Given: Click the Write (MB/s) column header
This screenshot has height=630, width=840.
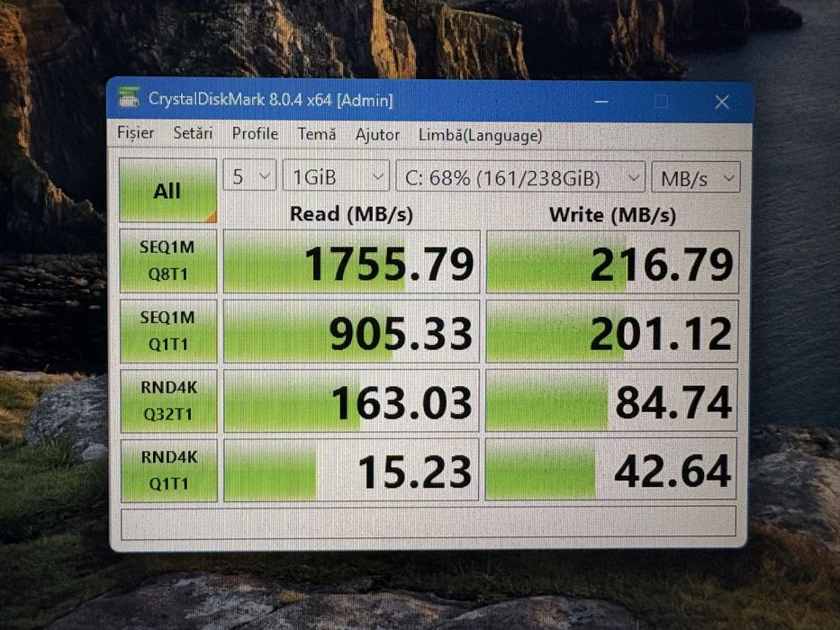Looking at the screenshot, I should [x=613, y=215].
